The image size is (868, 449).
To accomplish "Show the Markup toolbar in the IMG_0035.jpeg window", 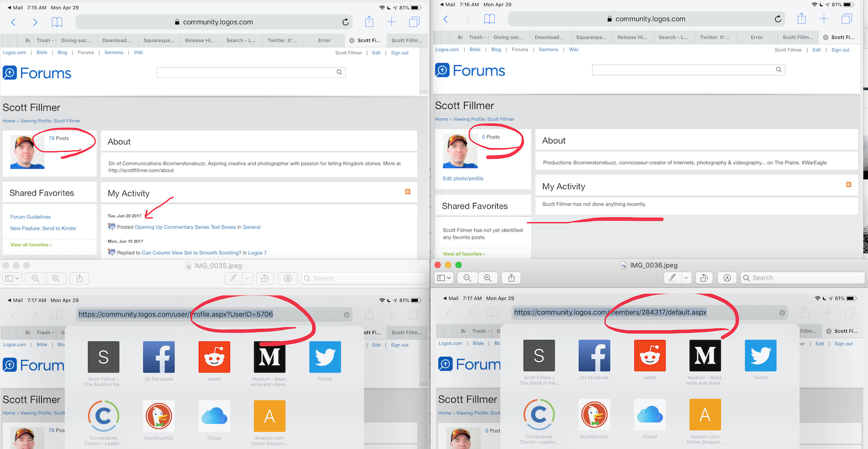I will tap(287, 278).
